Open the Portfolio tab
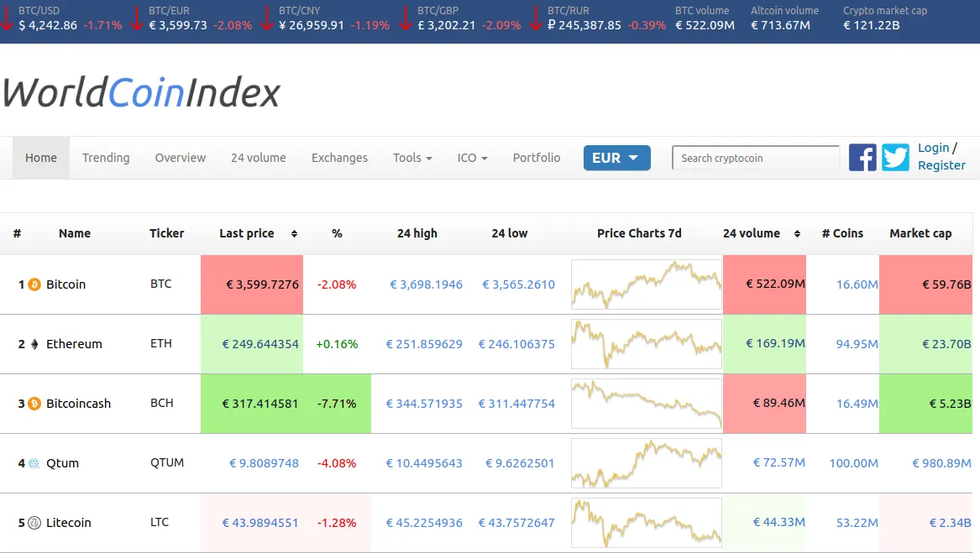980x553 pixels. (x=537, y=158)
